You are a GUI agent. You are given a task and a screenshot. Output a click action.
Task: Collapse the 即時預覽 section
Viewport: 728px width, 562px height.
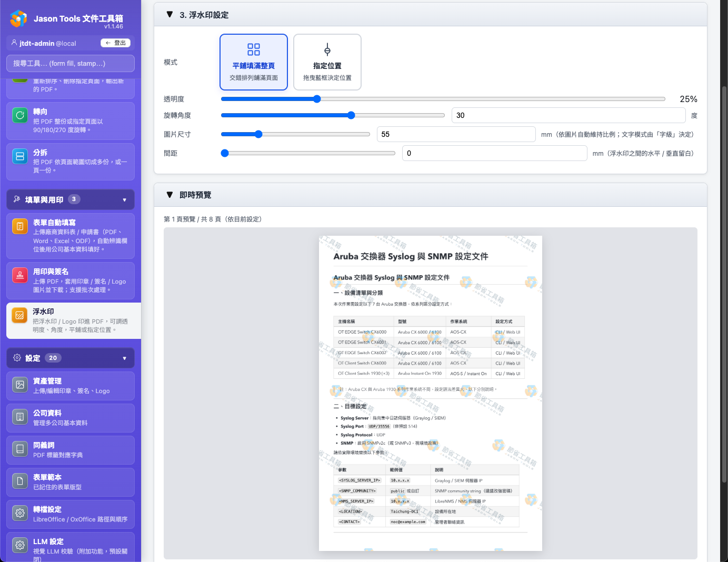[169, 195]
